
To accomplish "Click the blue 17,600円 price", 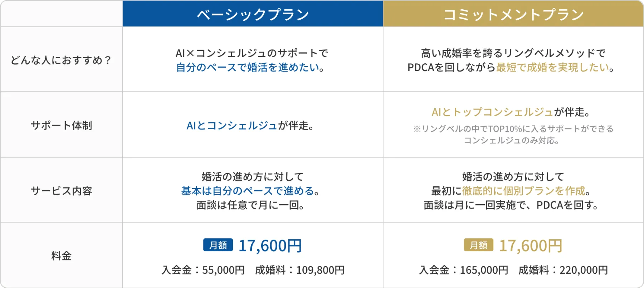I will point(270,246).
